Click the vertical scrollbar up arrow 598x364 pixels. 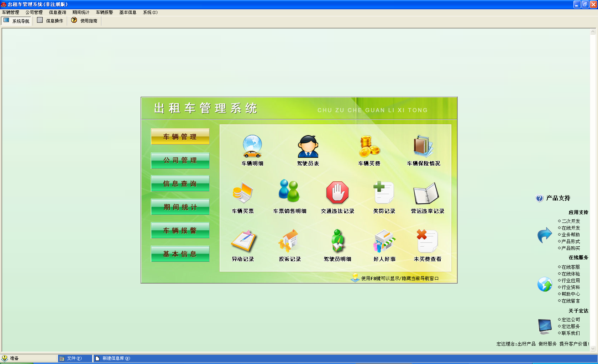click(x=593, y=32)
